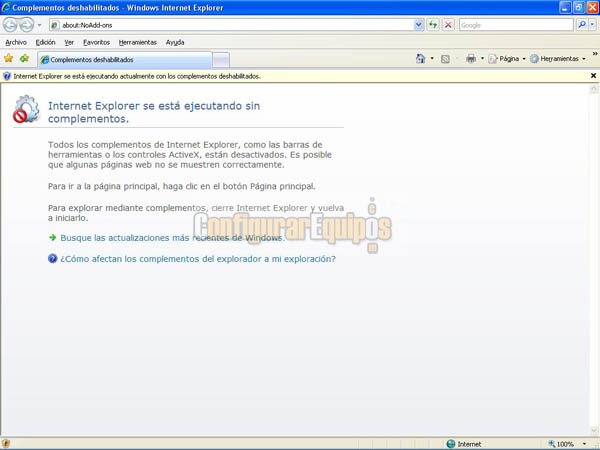Viewport: 600px width, 450px height.
Task: Open the Edición menu
Action: point(46,42)
